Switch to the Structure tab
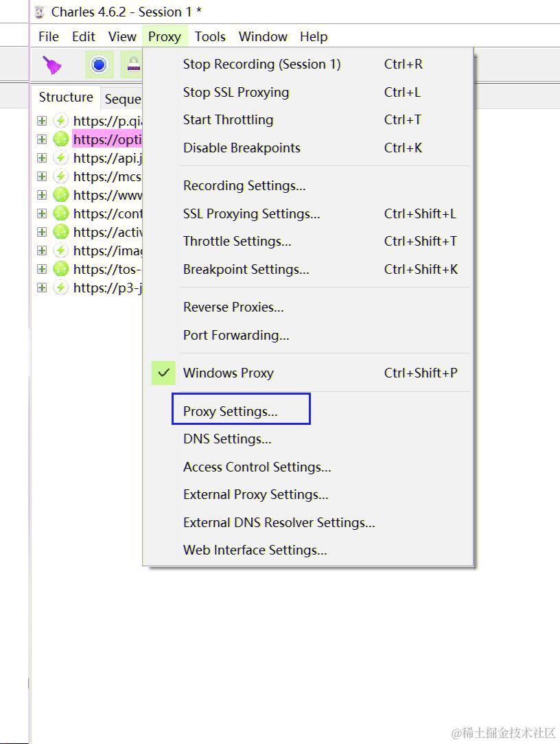Viewport: 560px width, 744px height. pyautogui.click(x=65, y=97)
